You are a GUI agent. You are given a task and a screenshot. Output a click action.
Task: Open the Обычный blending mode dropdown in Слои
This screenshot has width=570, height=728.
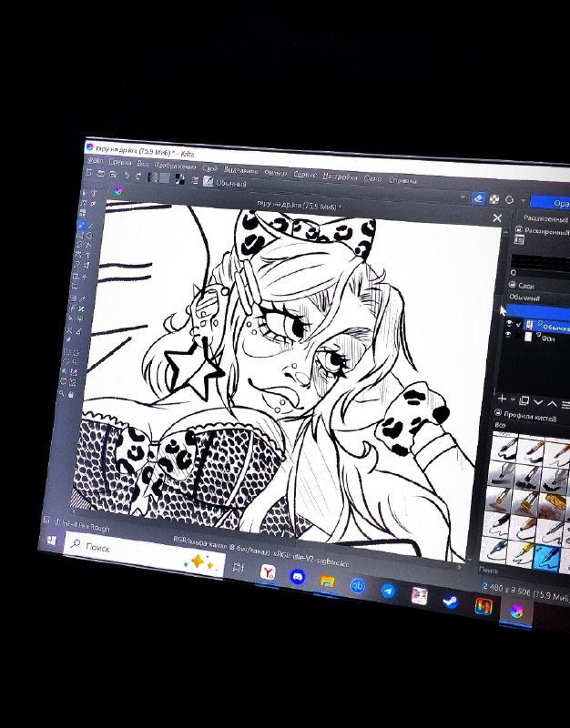pyautogui.click(x=539, y=298)
